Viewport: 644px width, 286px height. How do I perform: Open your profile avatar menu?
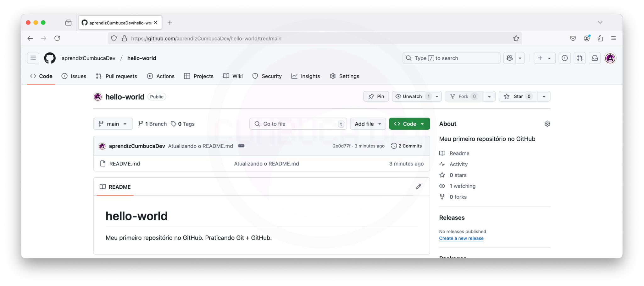tap(610, 58)
